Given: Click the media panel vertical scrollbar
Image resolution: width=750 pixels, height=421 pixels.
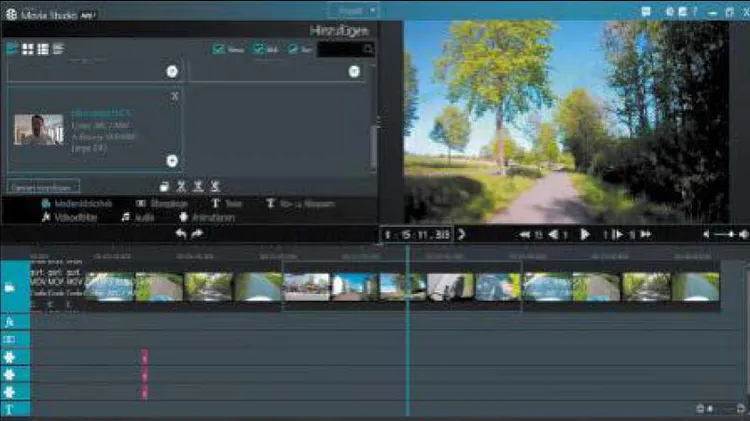Looking at the screenshot, I should coord(373,145).
